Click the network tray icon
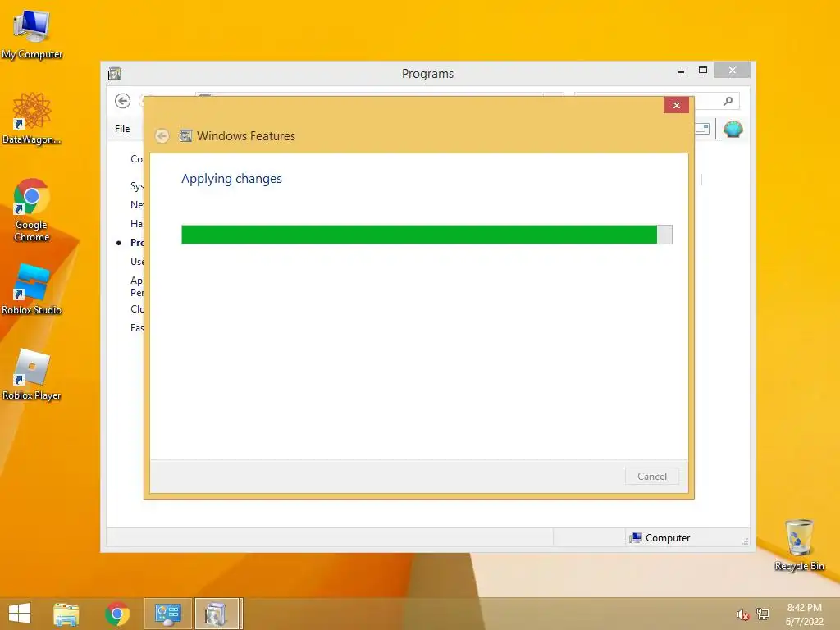 pos(763,614)
